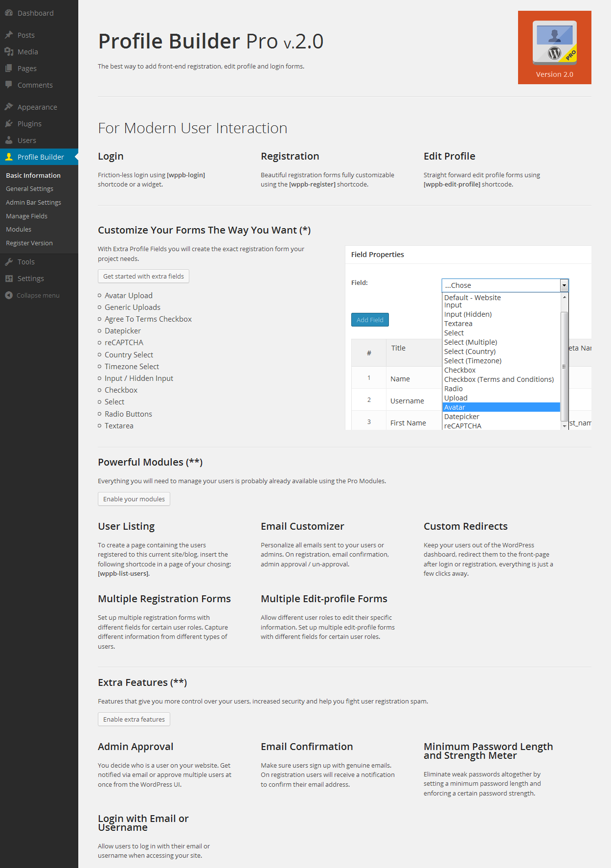611x868 pixels.
Task: Click the Settings sliders icon
Action: (9, 278)
